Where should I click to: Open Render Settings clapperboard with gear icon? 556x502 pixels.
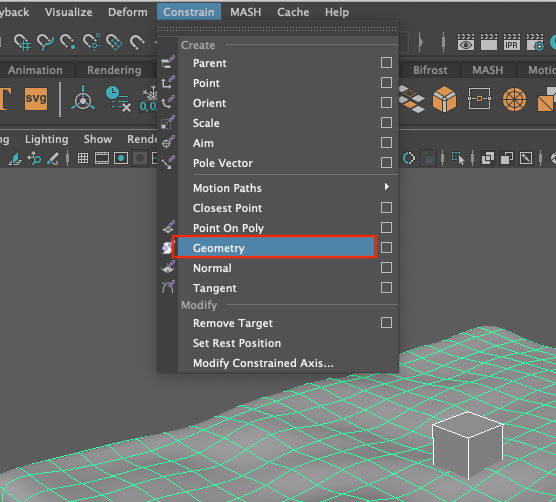[x=535, y=42]
